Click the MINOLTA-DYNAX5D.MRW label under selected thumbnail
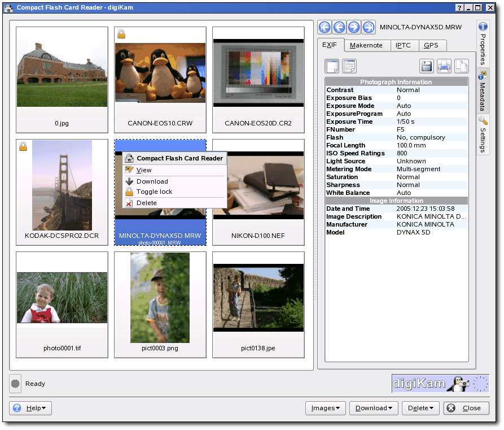The width and height of the screenshot is (504, 430). point(160,236)
